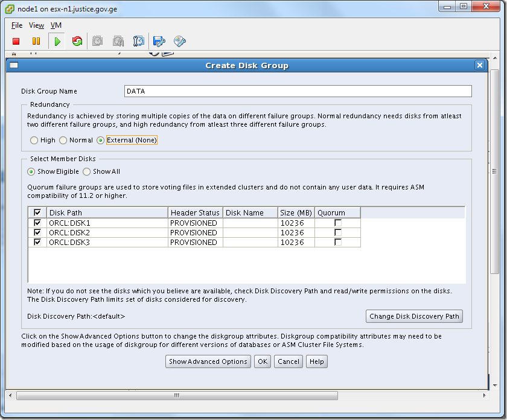Click the Show Advanced Options button

pos(208,361)
